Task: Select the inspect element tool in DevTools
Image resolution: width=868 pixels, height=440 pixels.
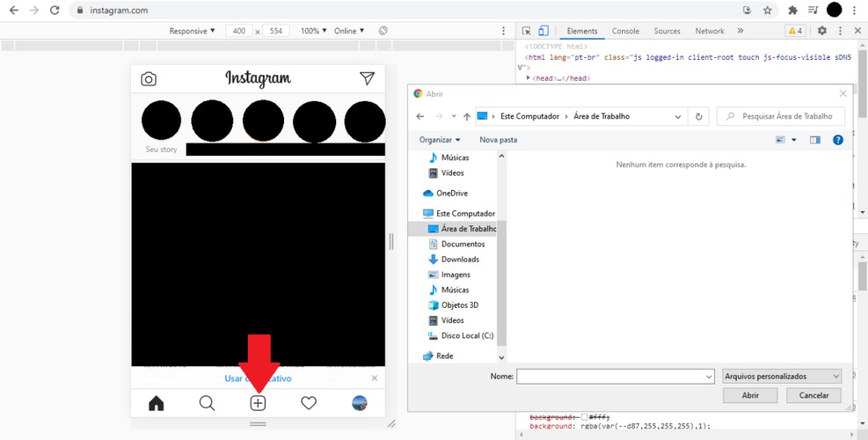Action: [x=527, y=31]
